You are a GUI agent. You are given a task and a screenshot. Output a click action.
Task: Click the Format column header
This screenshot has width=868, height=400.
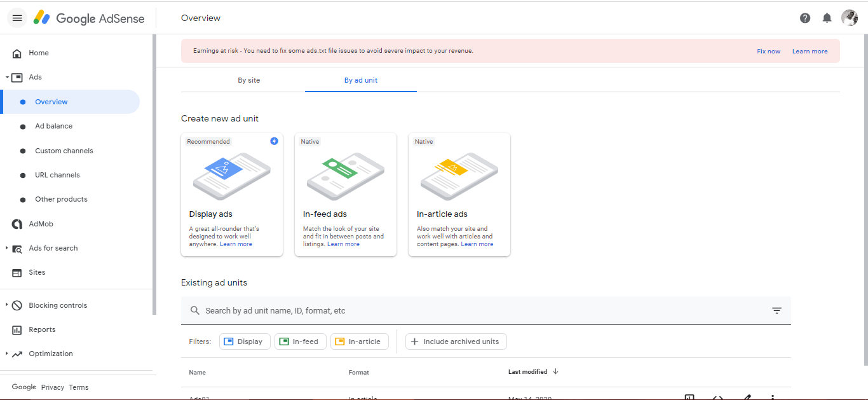358,373
